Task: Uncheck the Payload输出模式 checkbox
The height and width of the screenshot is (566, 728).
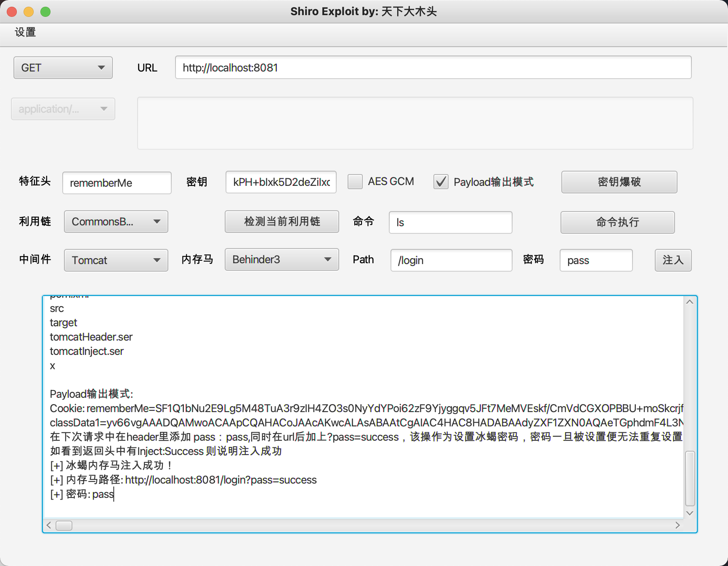Action: [441, 182]
